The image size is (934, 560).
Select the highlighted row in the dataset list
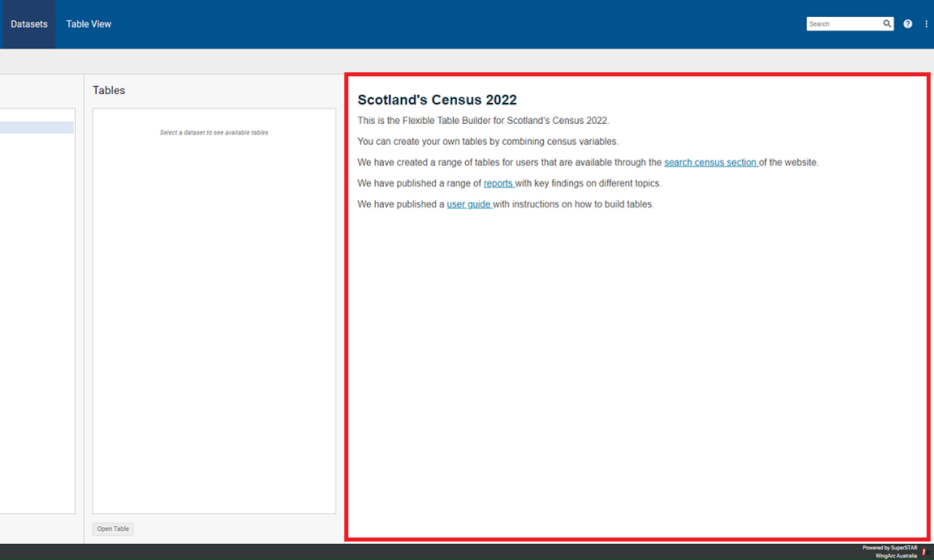(37, 127)
